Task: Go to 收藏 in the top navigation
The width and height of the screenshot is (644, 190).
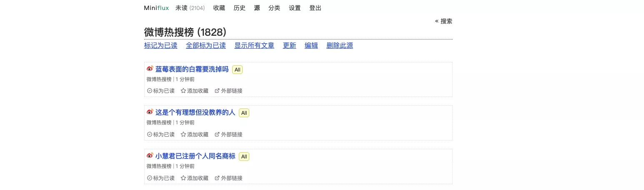Action: 219,8
